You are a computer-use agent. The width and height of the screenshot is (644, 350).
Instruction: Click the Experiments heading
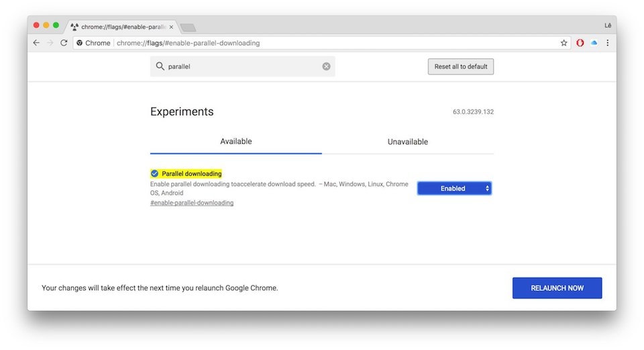182,112
